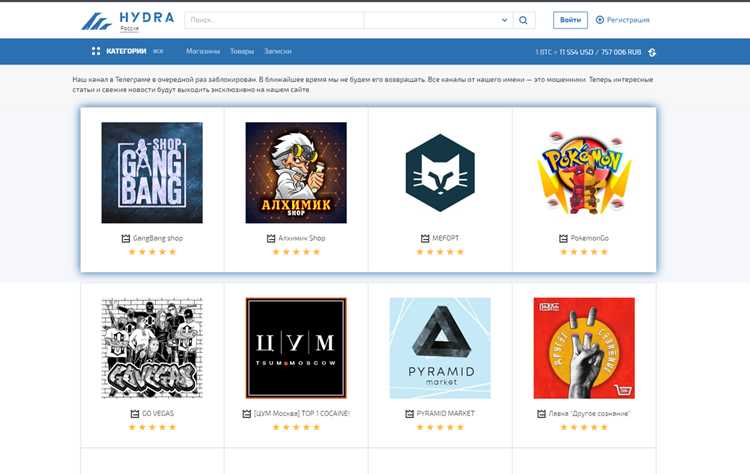Click the TOP 1 COCAINE shop name link
The image size is (750, 474).
click(x=302, y=414)
